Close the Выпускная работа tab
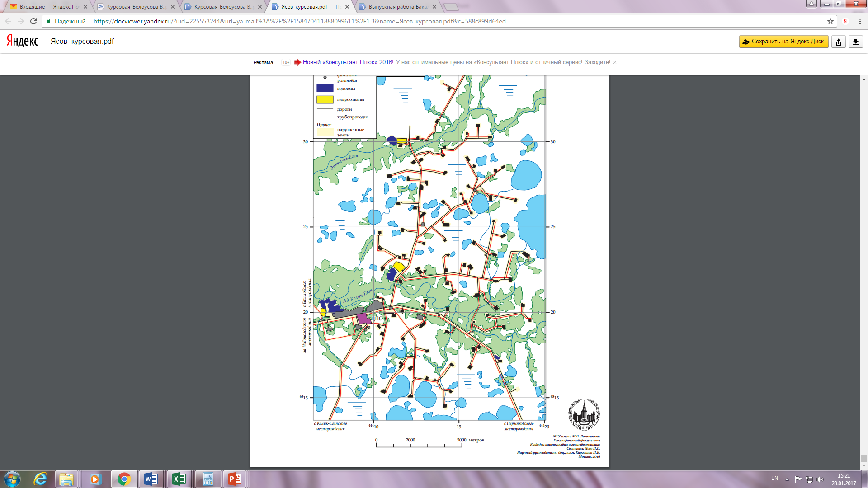The height and width of the screenshot is (488, 868). tap(434, 7)
